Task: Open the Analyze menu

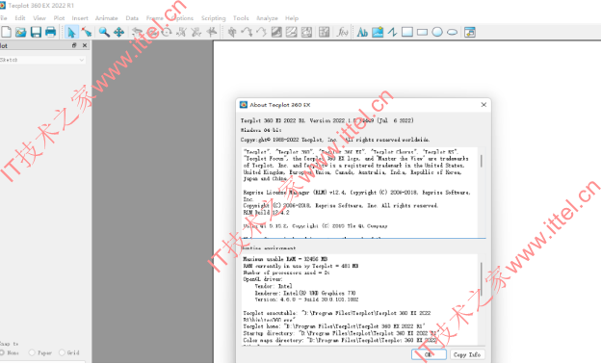Action: (267, 18)
